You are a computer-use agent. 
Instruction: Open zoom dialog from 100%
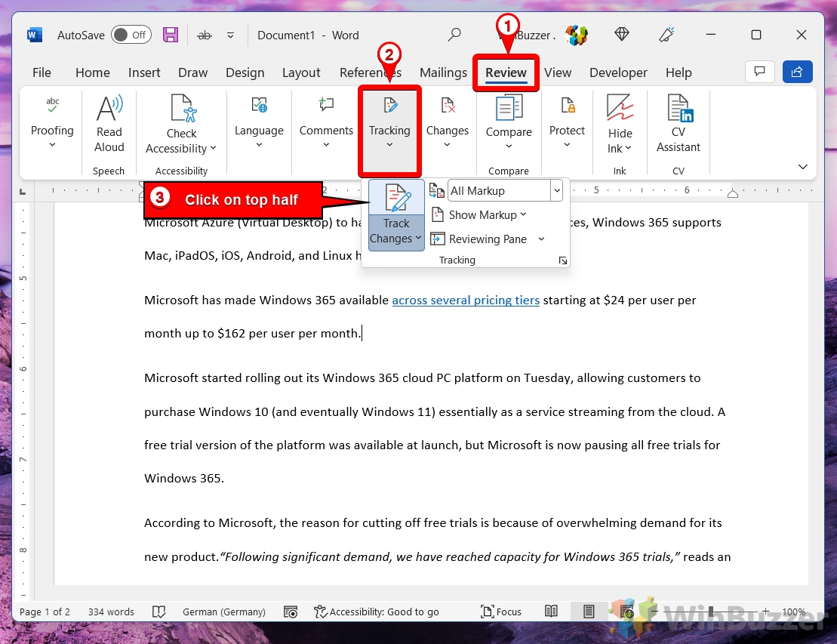[x=794, y=612]
